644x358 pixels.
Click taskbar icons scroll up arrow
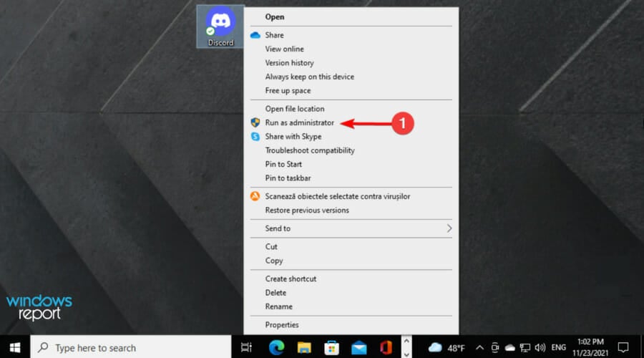click(406, 341)
